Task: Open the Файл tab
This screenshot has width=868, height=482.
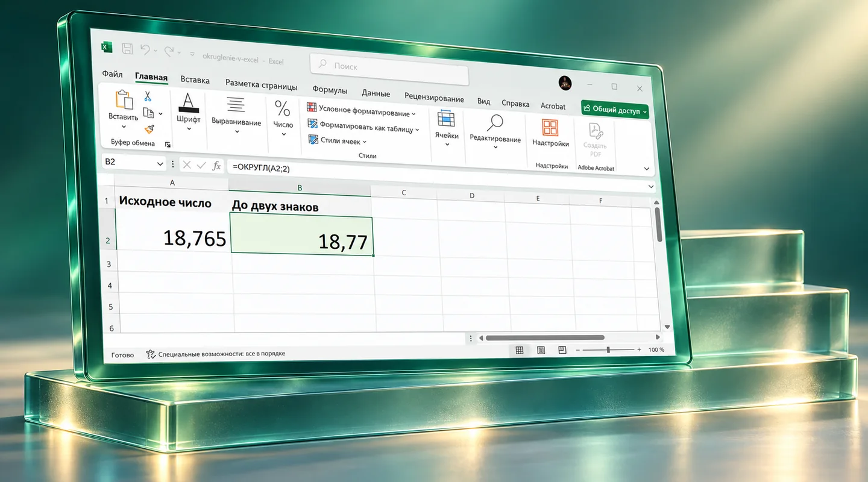Action: click(x=112, y=74)
